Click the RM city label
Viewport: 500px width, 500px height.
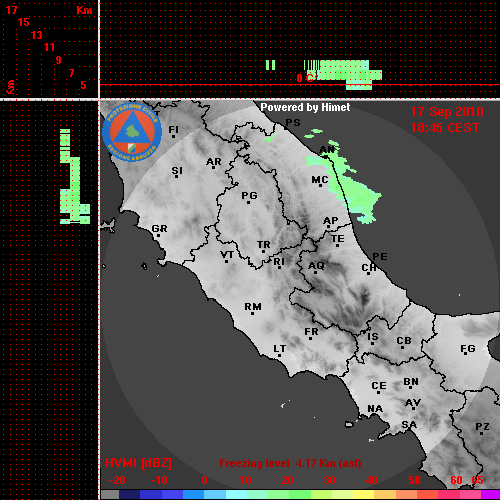pos(253,307)
